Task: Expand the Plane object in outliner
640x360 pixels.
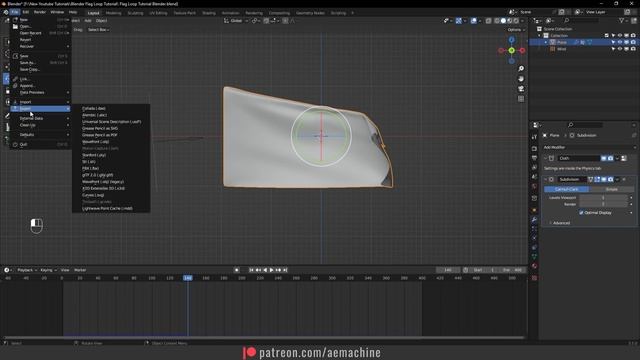Action: coord(546,42)
